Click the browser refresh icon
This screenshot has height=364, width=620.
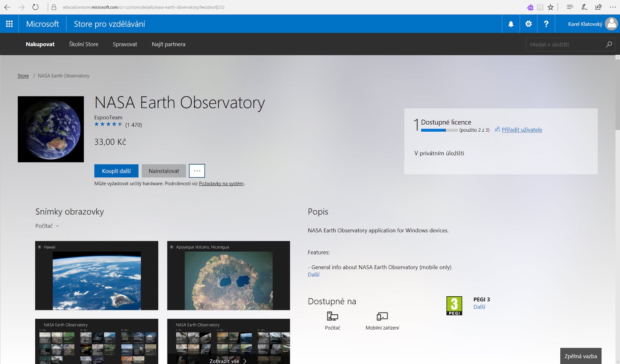35,7
